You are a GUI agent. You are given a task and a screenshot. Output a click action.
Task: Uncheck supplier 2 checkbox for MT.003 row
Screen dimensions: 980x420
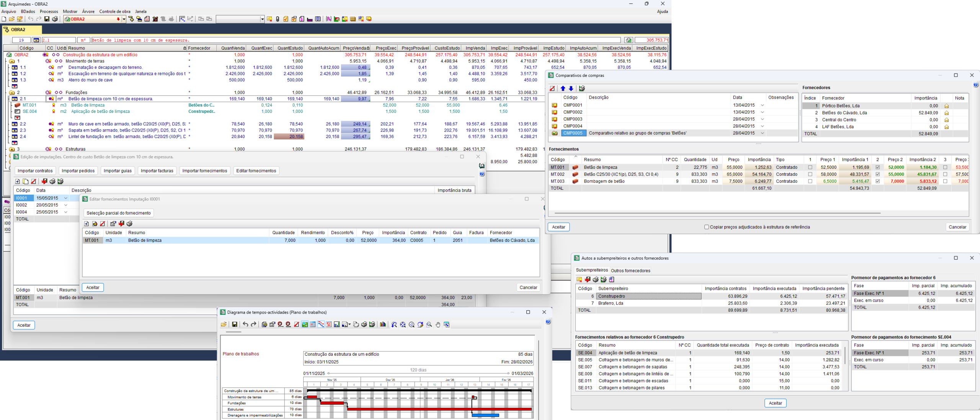[878, 181]
